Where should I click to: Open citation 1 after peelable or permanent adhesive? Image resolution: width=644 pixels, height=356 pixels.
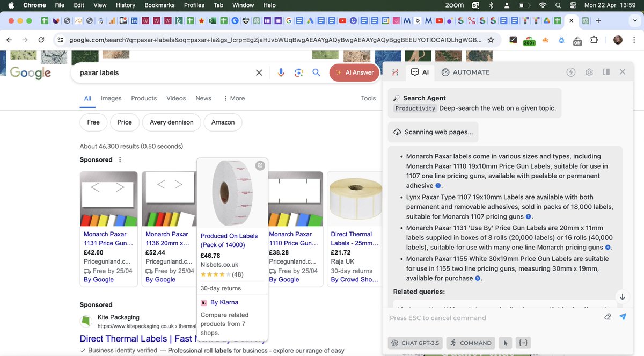(x=438, y=186)
